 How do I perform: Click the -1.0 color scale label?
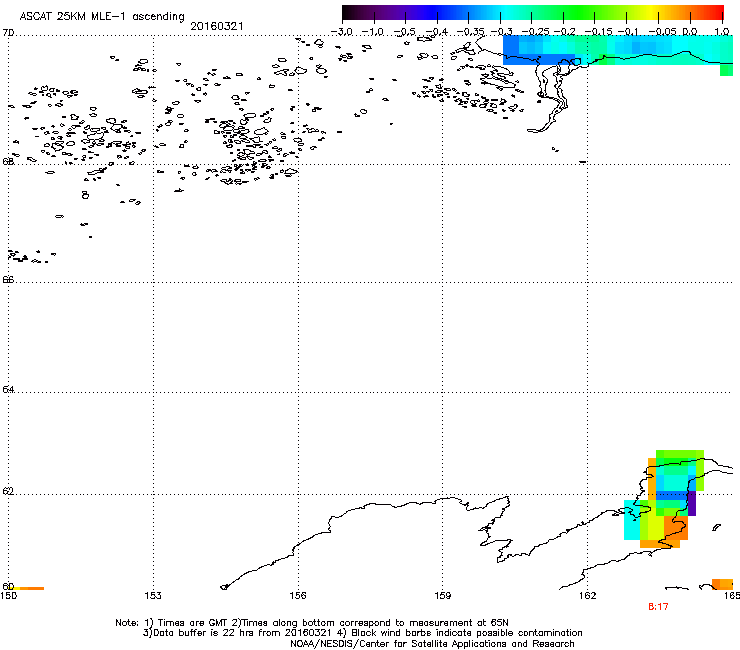point(373,32)
